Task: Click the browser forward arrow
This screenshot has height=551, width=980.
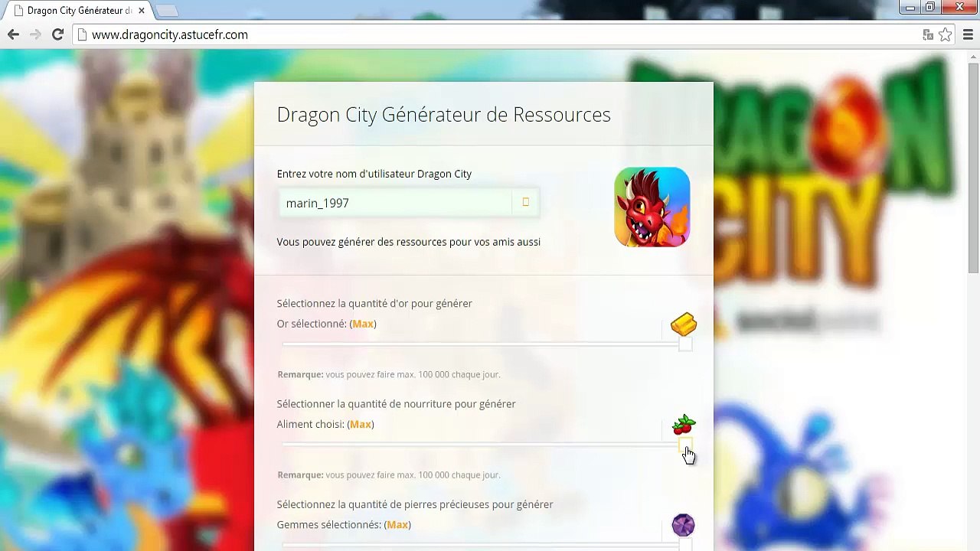Action: point(35,34)
